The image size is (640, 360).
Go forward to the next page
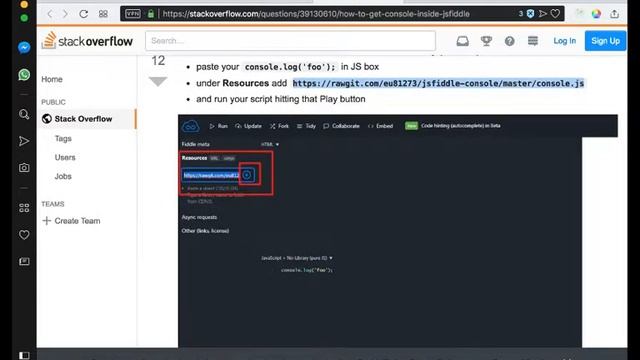pos(65,14)
